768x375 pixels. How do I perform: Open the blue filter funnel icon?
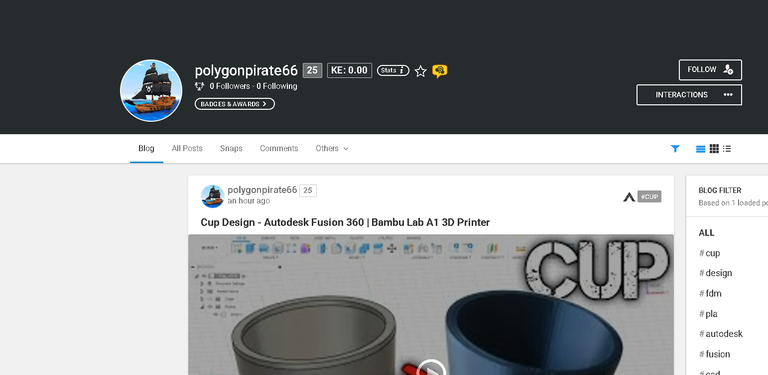click(x=675, y=148)
